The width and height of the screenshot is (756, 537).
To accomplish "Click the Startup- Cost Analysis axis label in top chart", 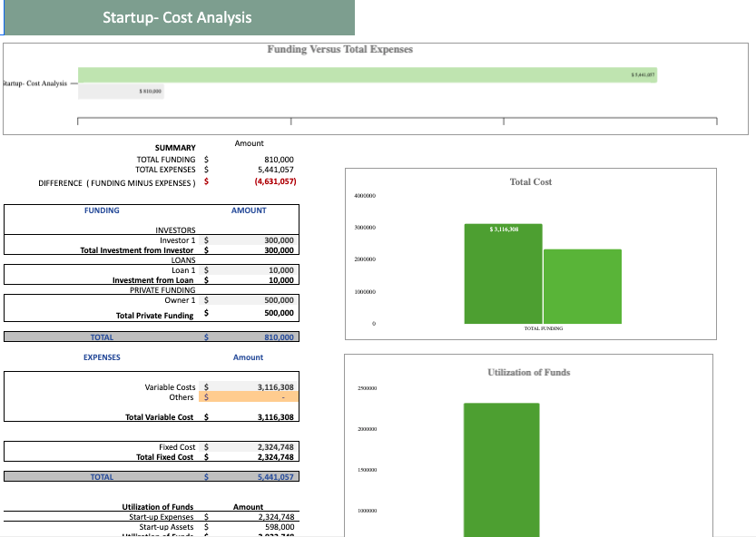I will 34,83.
